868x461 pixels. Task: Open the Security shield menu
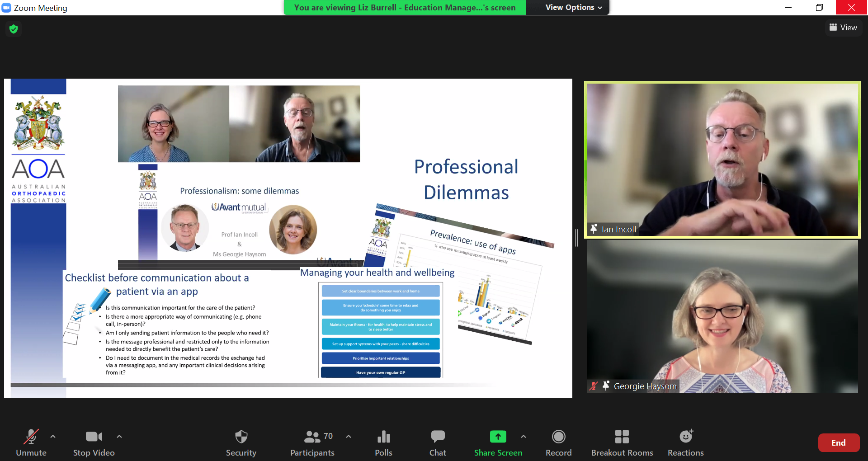pyautogui.click(x=241, y=442)
